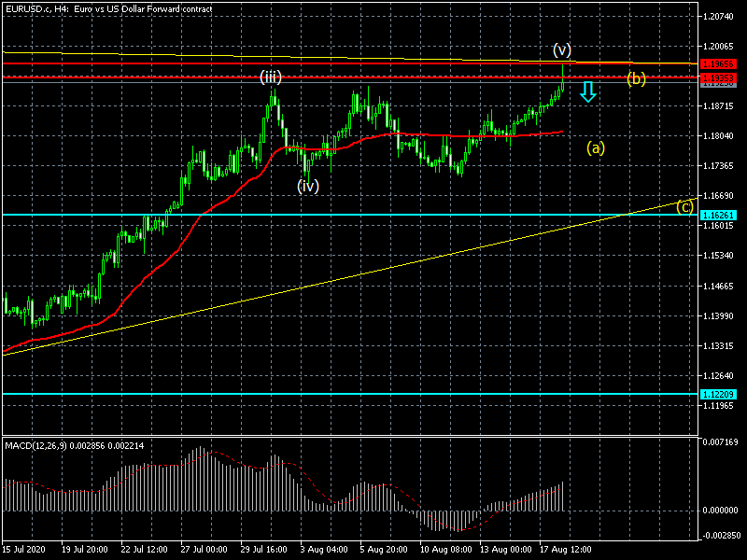Click the yellow (c) correction label

(685, 206)
